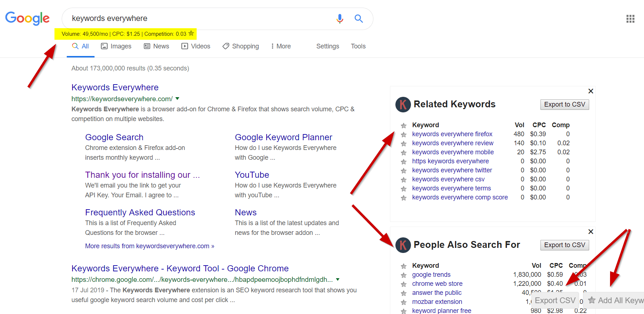Viewport: 644px width, 314px height.
Task: Open the Google Search sitelink
Action: (x=114, y=137)
